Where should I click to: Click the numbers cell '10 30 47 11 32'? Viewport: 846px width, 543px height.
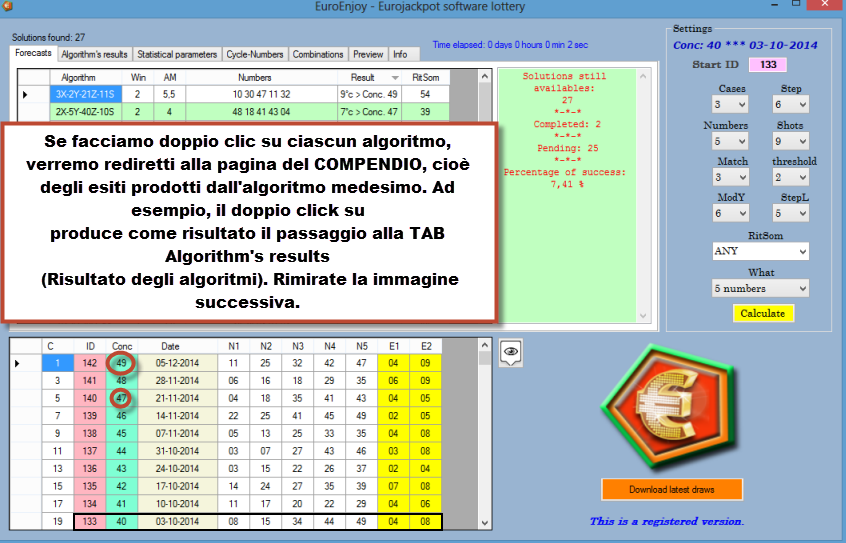262,94
